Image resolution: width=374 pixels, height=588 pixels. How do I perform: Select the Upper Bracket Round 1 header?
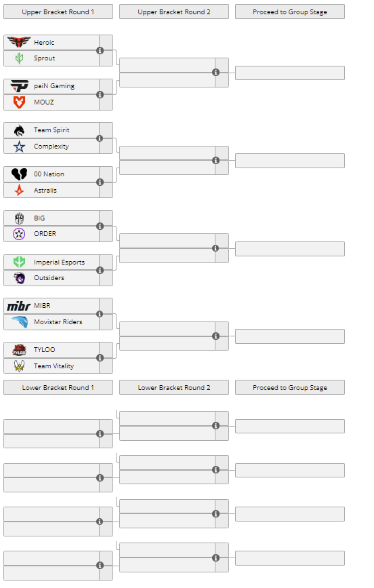[x=58, y=12]
